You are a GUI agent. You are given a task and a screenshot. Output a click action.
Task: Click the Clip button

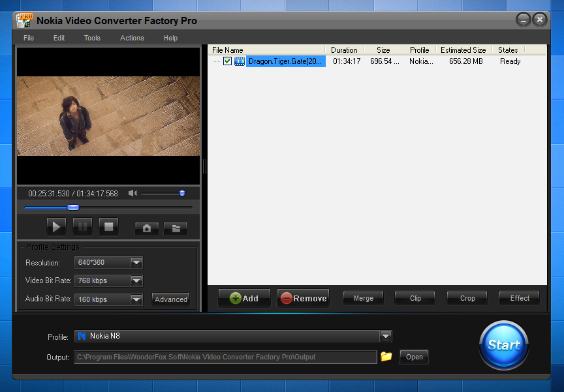pyautogui.click(x=415, y=298)
